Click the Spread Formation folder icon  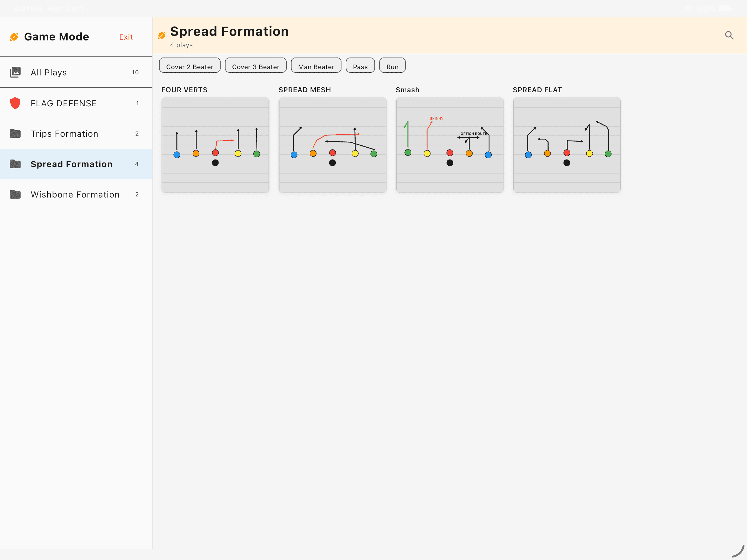coord(15,164)
